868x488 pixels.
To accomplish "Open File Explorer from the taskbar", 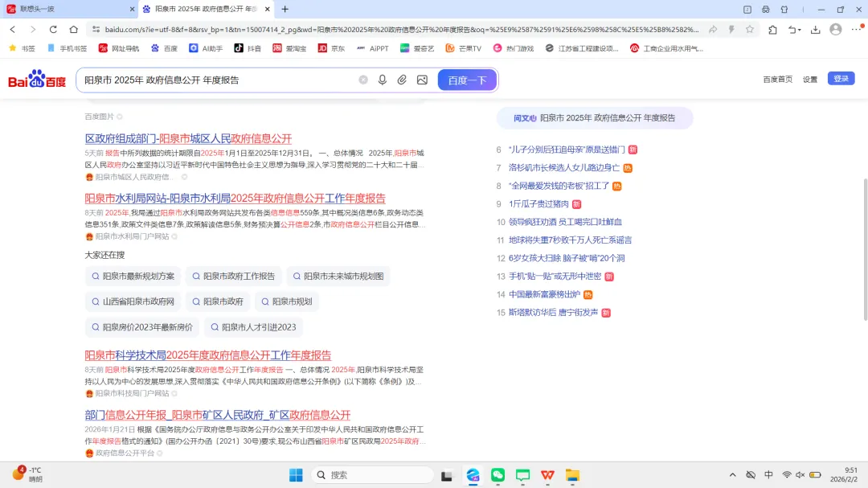I will point(572,474).
